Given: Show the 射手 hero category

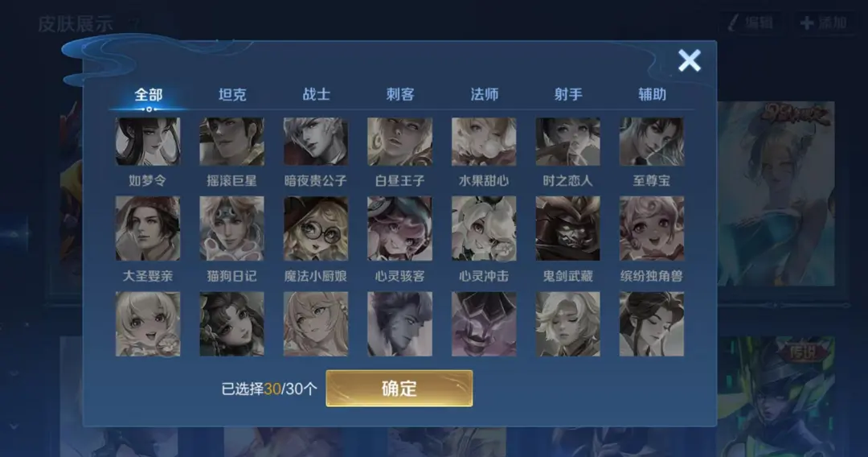Looking at the screenshot, I should point(568,95).
